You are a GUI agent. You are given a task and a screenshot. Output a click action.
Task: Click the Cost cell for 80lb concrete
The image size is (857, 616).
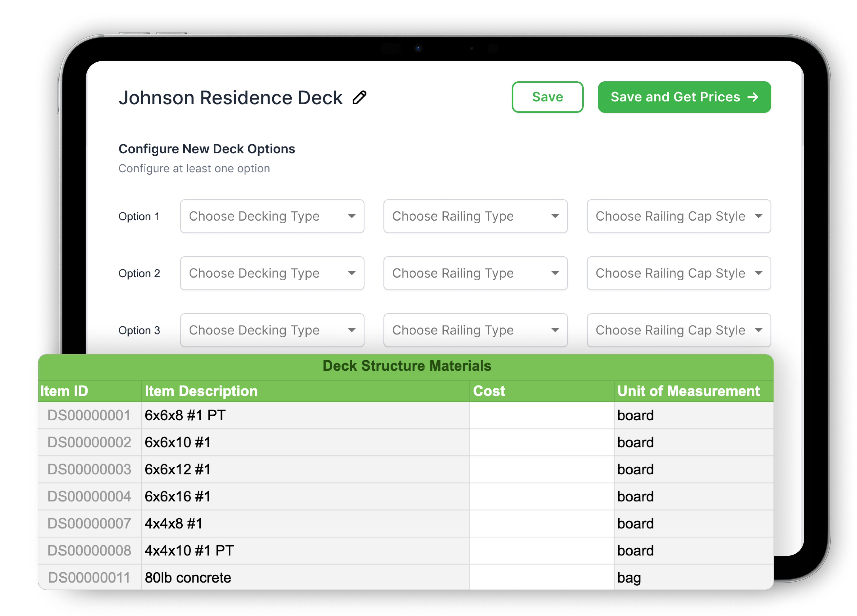tap(542, 577)
